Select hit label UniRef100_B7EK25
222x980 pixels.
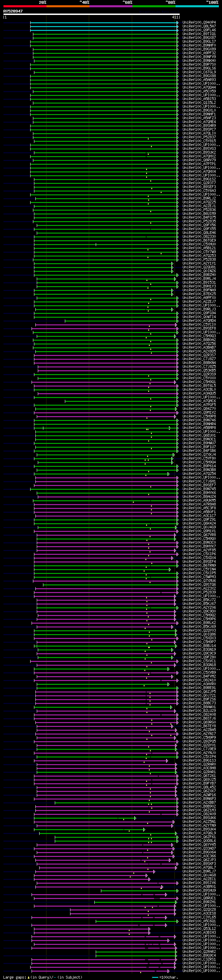tap(199, 294)
